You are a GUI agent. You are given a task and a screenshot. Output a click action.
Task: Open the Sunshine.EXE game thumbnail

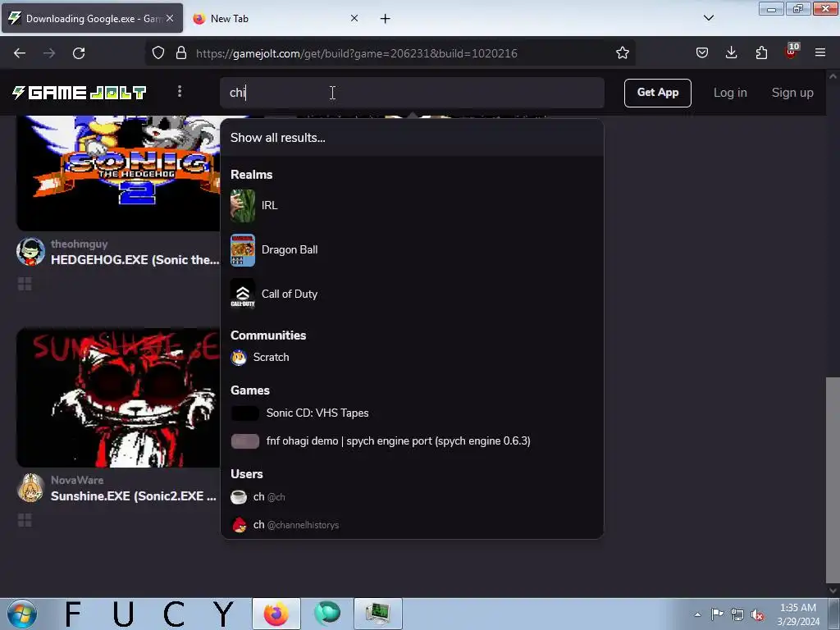pyautogui.click(x=118, y=398)
